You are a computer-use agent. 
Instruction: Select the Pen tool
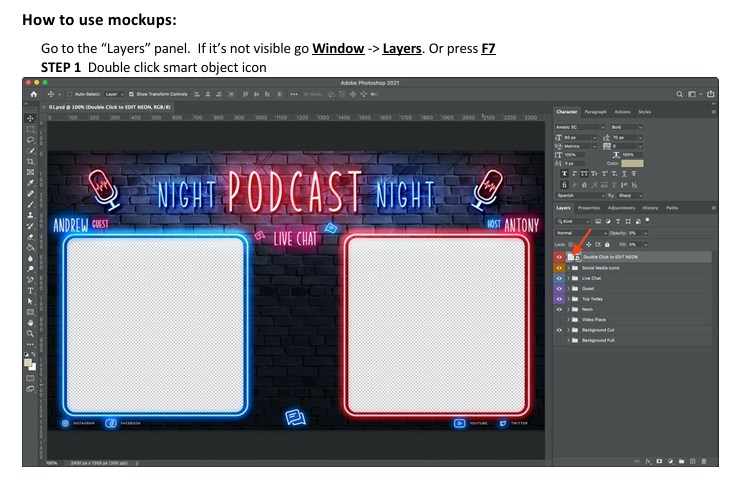click(x=31, y=280)
